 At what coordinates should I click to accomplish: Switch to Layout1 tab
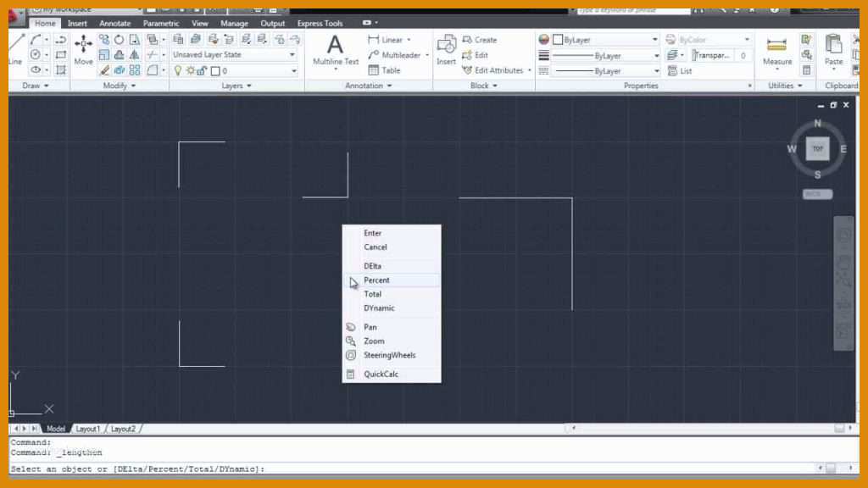[x=87, y=429]
